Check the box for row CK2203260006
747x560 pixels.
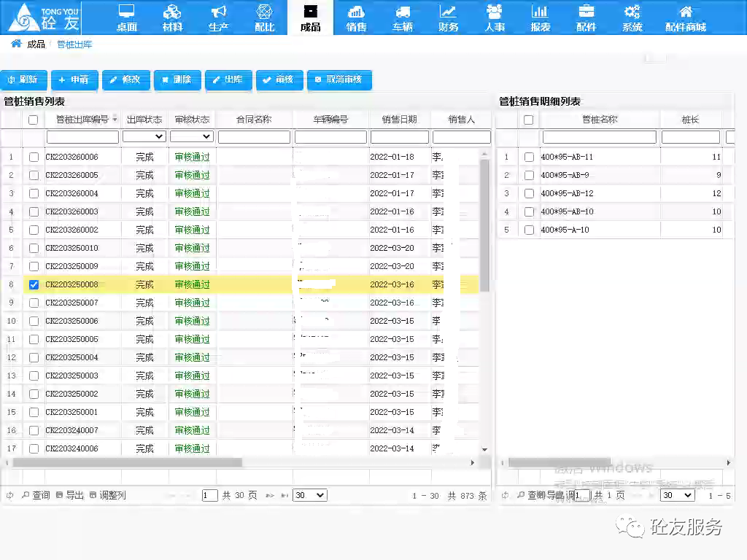click(34, 157)
